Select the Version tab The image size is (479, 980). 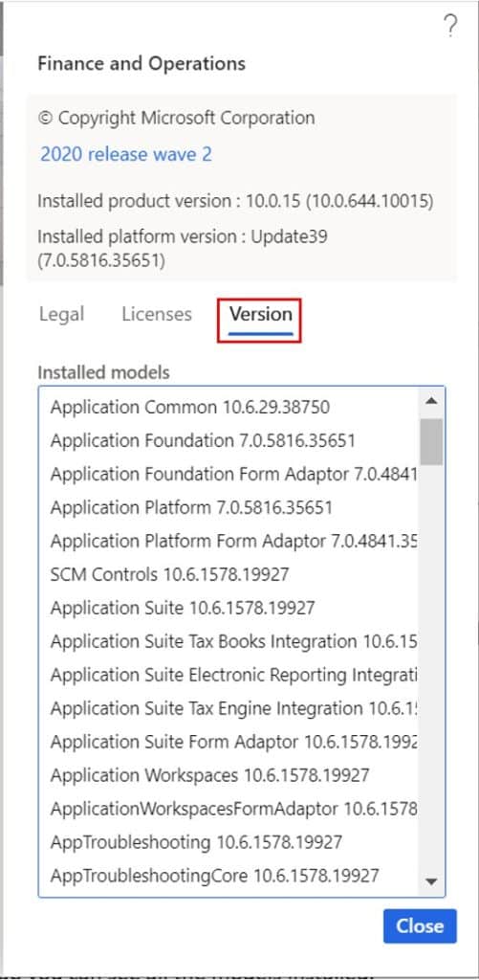[x=260, y=314]
